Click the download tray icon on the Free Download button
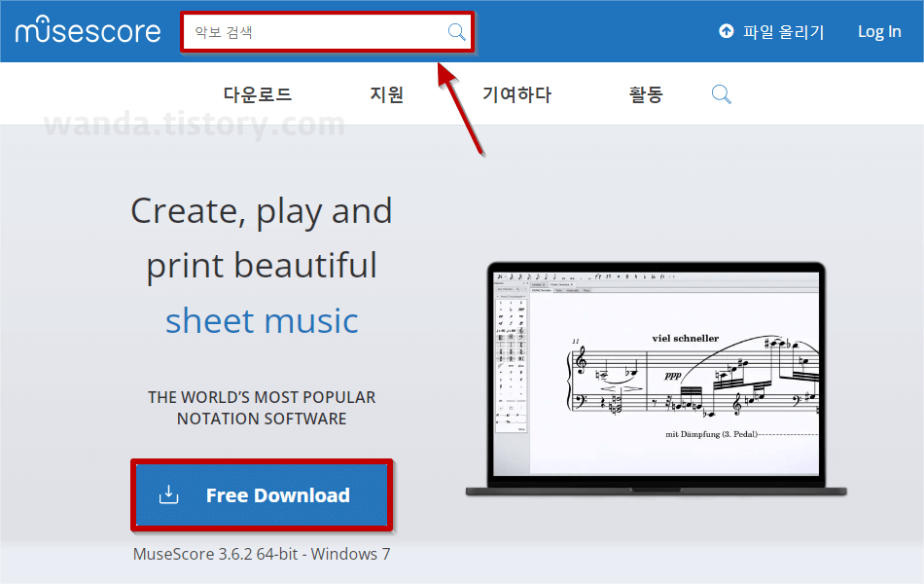924x584 pixels. coord(168,494)
